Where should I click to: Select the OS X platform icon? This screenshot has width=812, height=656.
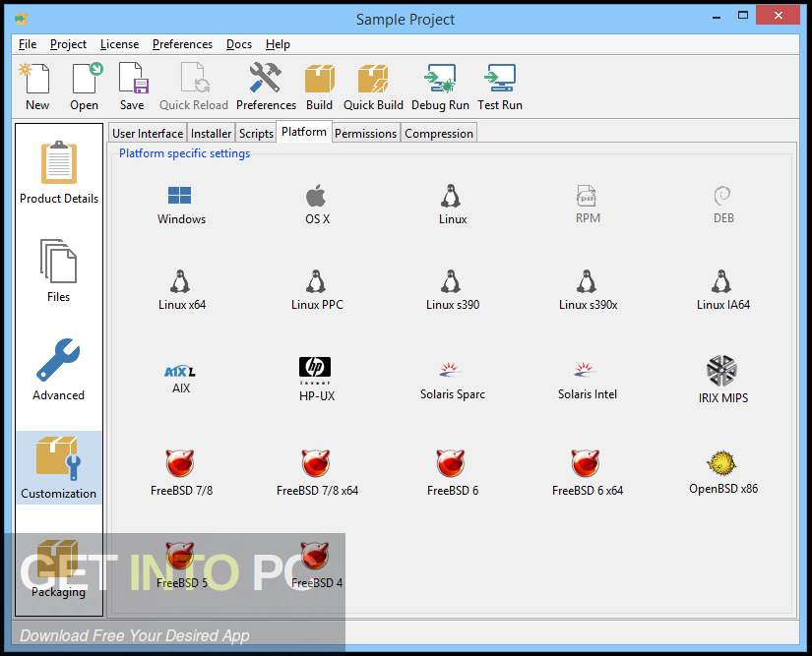tap(317, 205)
